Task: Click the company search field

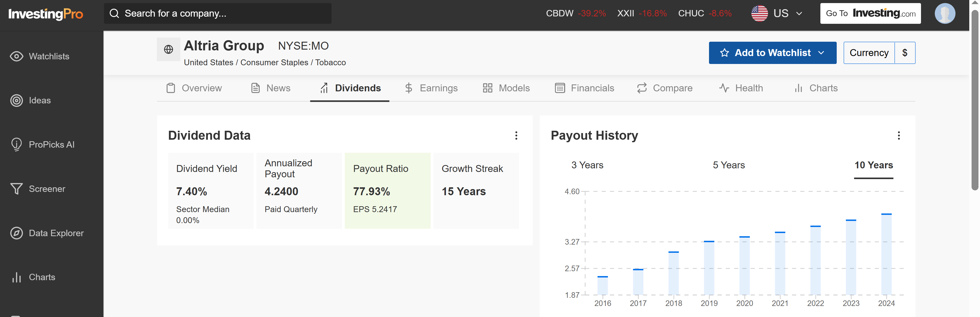Action: pyautogui.click(x=217, y=13)
